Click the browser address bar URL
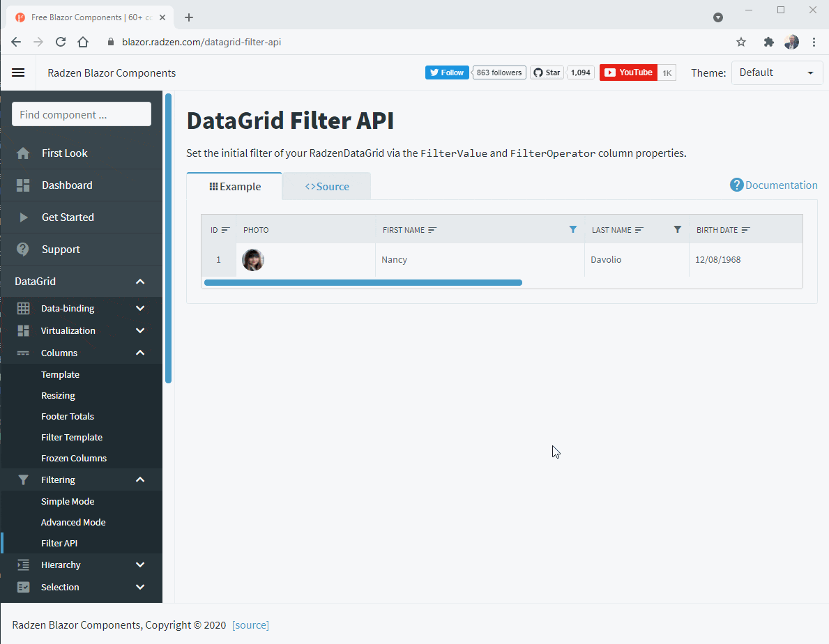The image size is (829, 644). pyautogui.click(x=201, y=42)
